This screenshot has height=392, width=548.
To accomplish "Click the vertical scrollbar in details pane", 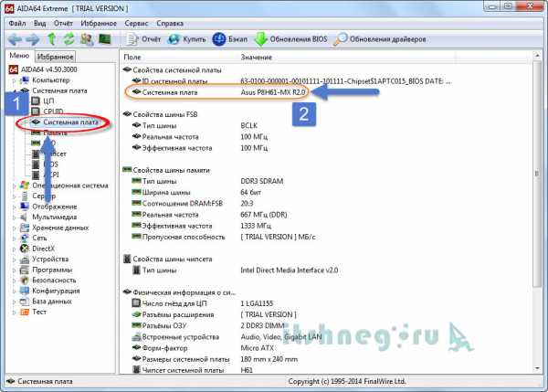I will pos(537,174).
